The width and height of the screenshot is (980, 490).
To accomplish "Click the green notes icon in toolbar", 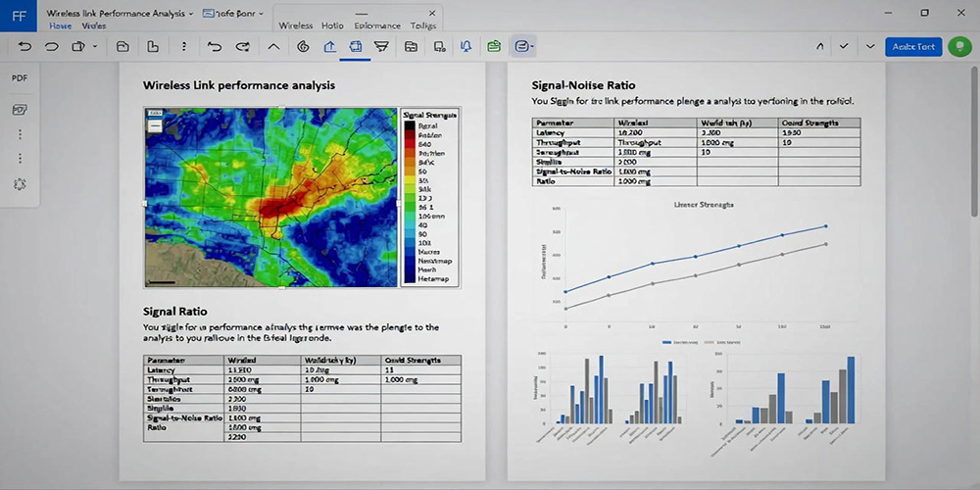I will [494, 46].
